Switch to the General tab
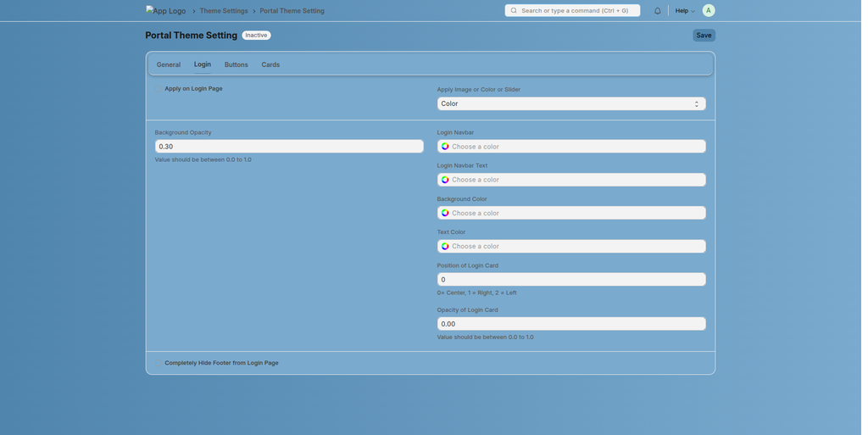868x435 pixels. click(168, 64)
